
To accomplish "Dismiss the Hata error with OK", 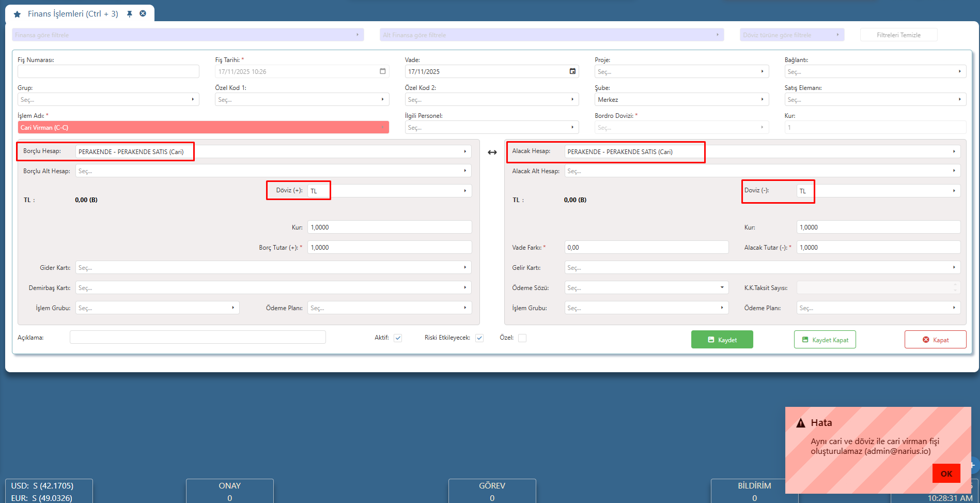I will (x=946, y=474).
